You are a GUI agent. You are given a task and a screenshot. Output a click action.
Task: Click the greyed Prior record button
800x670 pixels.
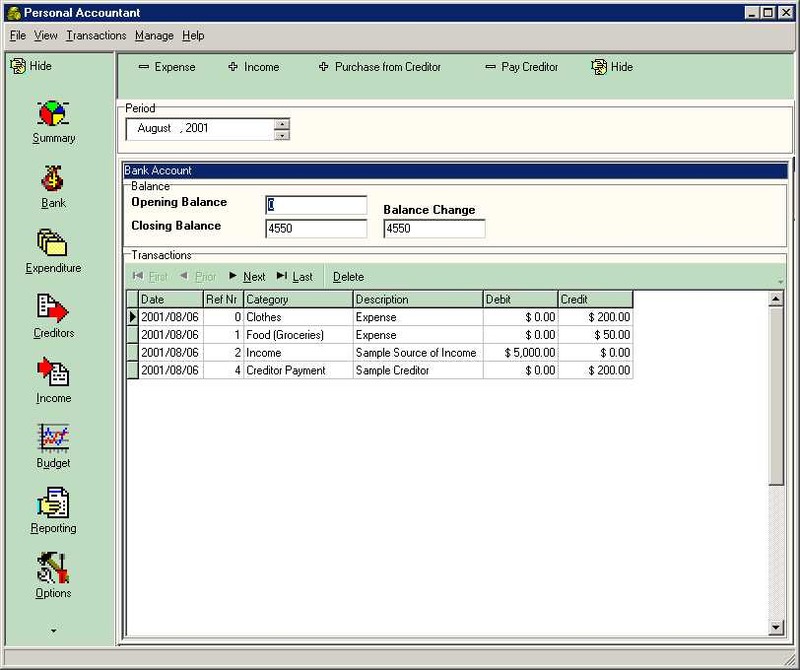coord(198,277)
